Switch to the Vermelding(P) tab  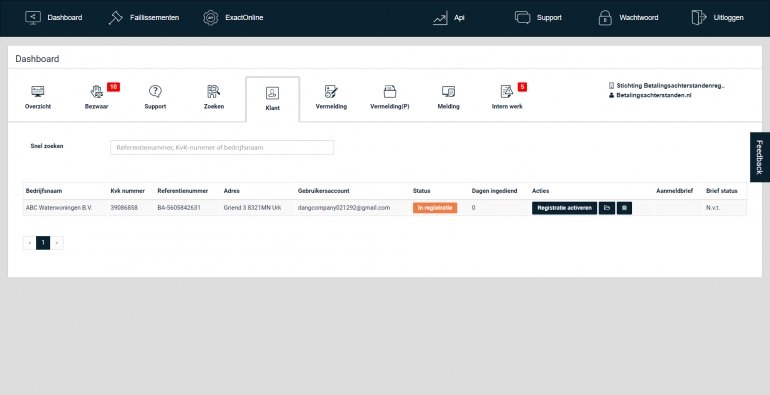(x=390, y=97)
